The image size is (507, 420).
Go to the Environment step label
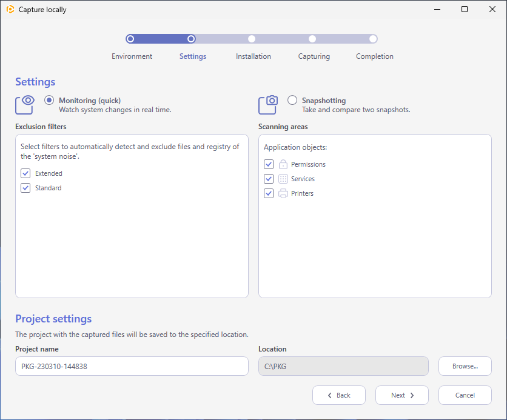pos(132,56)
